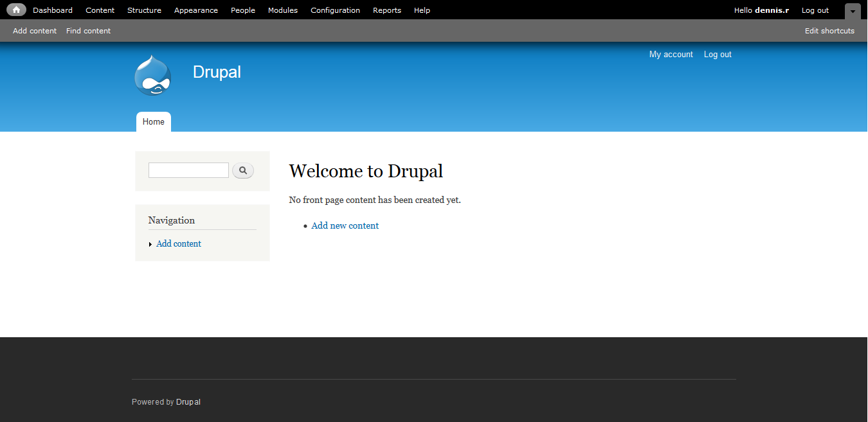Click Log out in the admin toolbar
The image size is (868, 422).
[x=815, y=10]
